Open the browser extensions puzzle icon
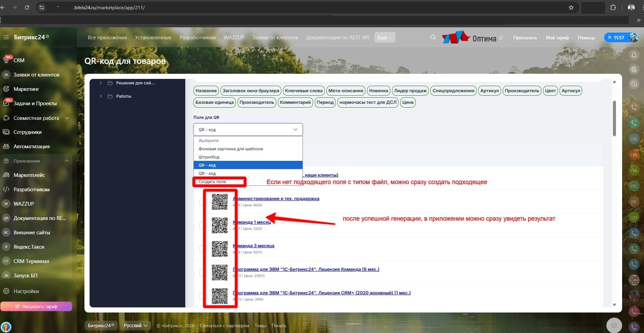 click(x=613, y=8)
